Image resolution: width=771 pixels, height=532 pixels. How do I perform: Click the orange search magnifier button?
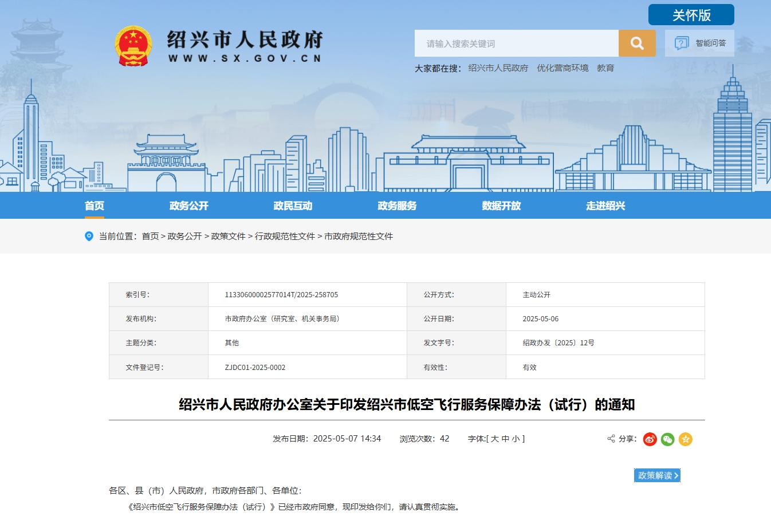pos(636,44)
